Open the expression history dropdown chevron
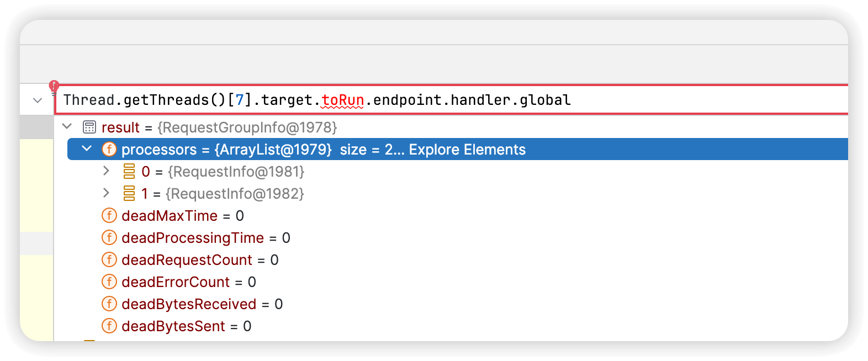The image size is (868, 361). [38, 100]
